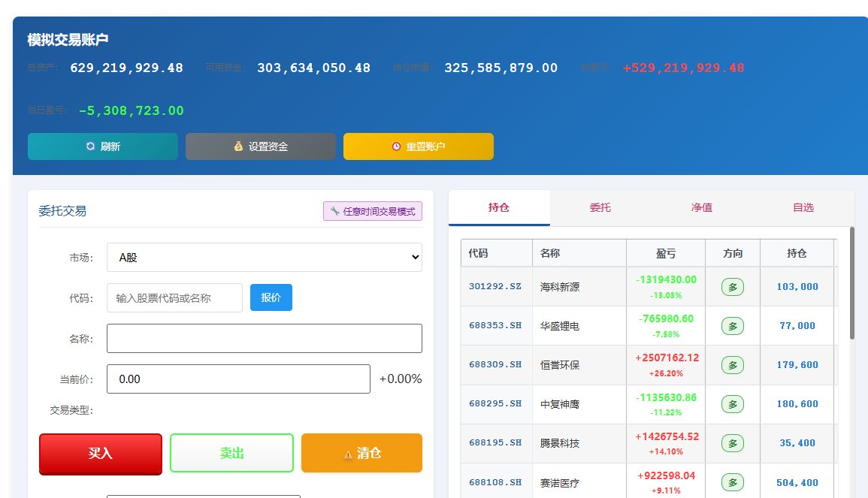868x498 pixels.
Task: Click the wrench icon in 任意时间交易模式
Action: [x=334, y=212]
